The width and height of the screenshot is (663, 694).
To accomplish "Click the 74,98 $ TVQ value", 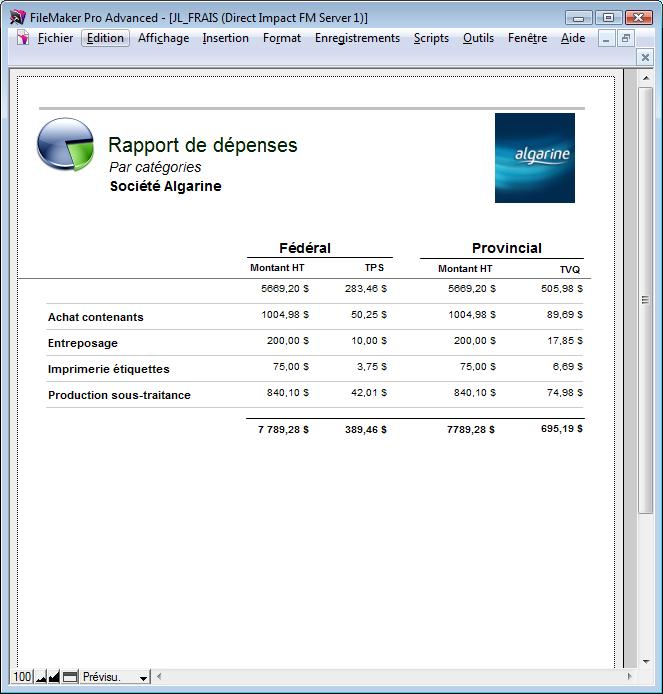I will [x=565, y=393].
